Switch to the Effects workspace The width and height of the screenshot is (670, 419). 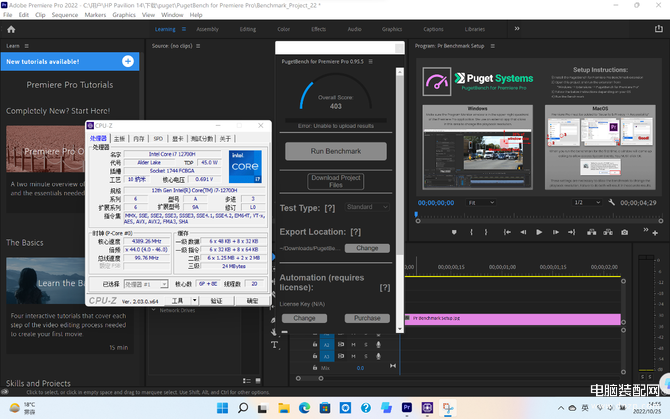point(318,29)
